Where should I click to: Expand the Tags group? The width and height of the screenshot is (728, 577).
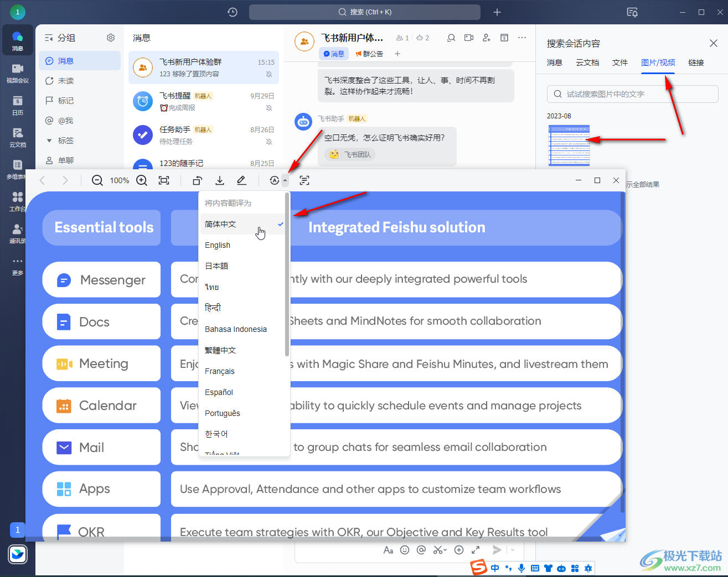click(x=49, y=141)
